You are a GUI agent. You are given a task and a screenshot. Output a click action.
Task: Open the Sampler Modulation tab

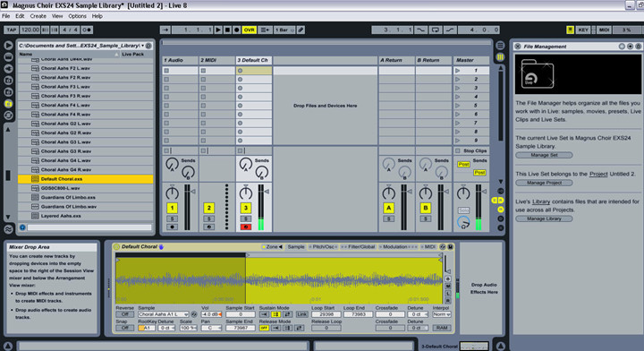[398, 246]
